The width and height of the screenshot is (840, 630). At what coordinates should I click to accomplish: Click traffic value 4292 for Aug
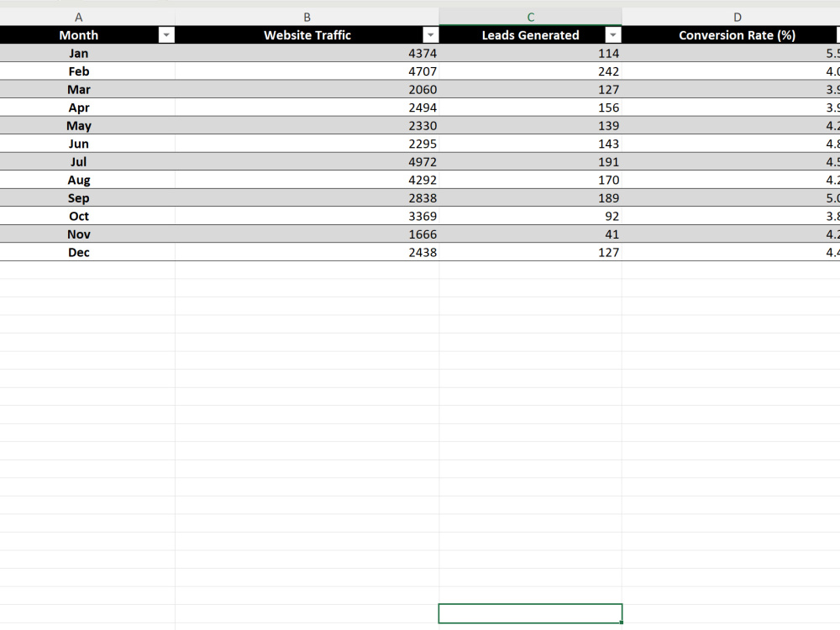click(x=307, y=180)
